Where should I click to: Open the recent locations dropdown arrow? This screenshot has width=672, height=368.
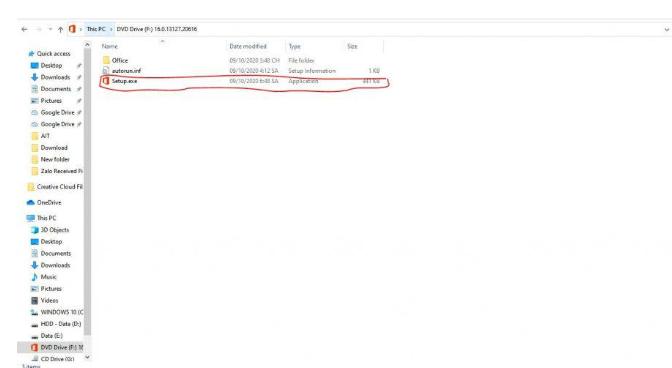(50, 29)
